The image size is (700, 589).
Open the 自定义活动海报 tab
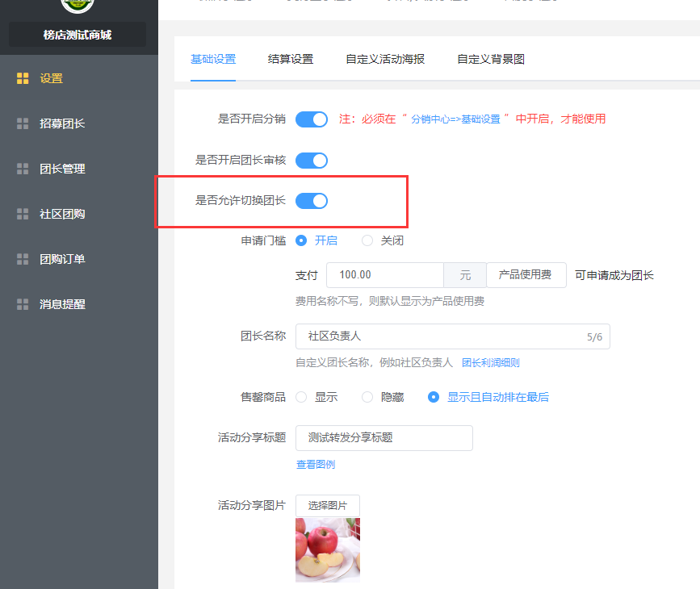coord(385,59)
